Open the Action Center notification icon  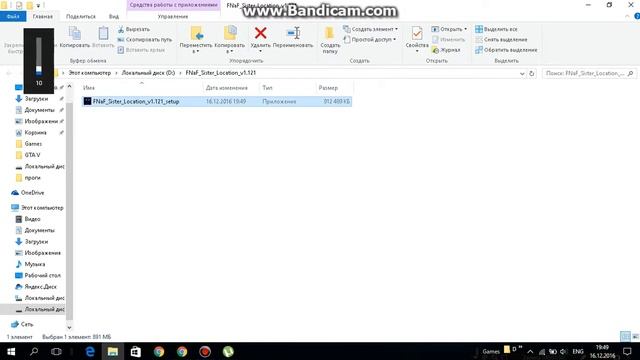(x=627, y=351)
